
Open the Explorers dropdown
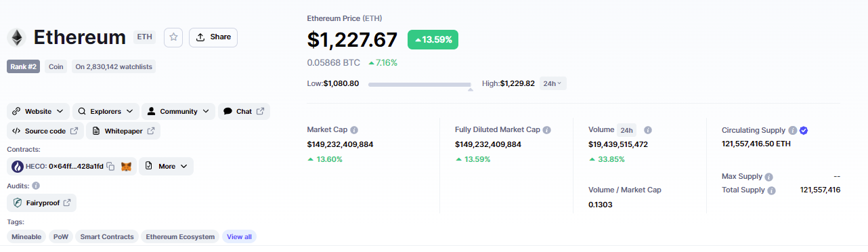coord(106,111)
